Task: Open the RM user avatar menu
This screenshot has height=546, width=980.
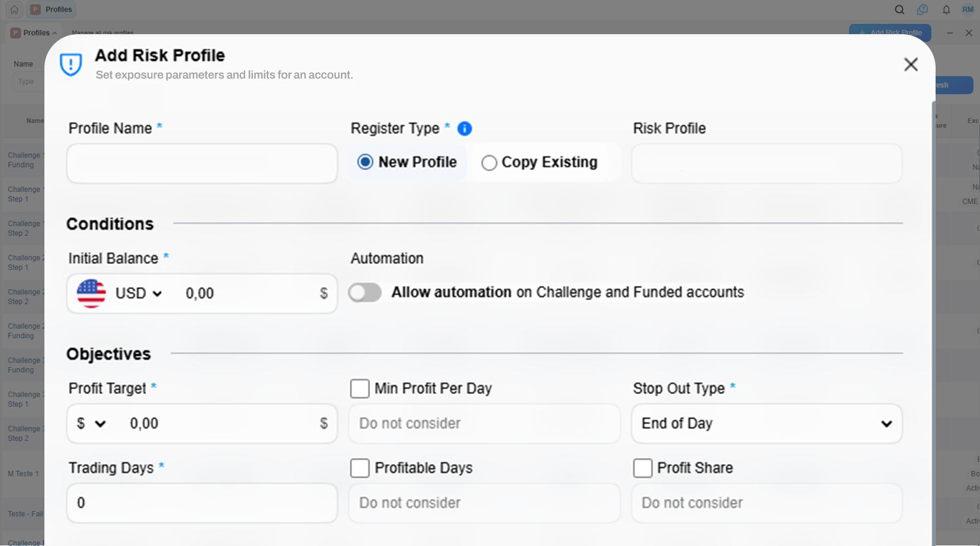Action: [x=968, y=10]
